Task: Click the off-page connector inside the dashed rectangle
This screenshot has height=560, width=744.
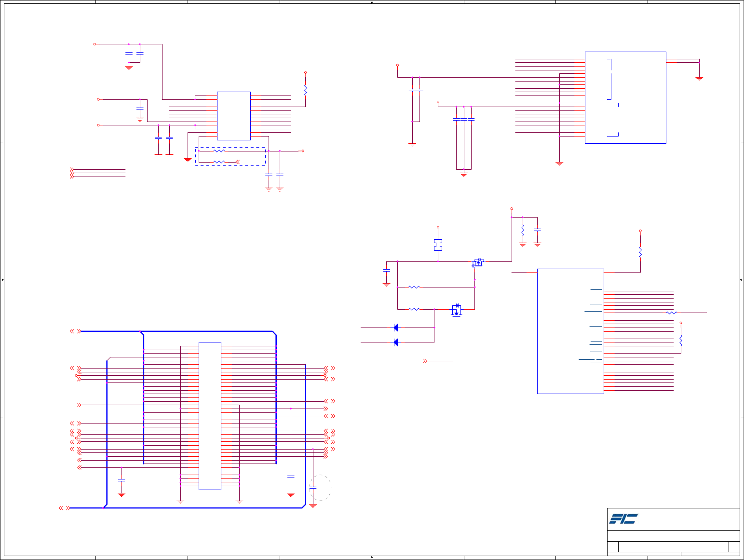Action: [x=237, y=162]
